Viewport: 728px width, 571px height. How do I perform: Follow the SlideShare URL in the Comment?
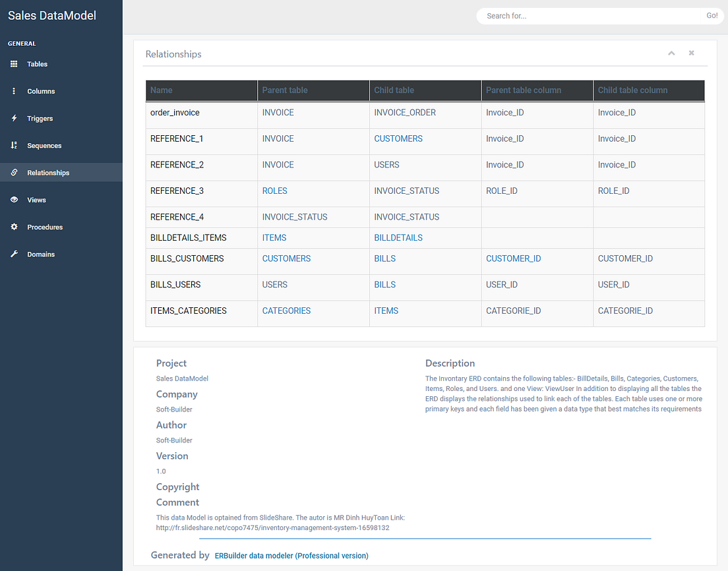(272, 527)
